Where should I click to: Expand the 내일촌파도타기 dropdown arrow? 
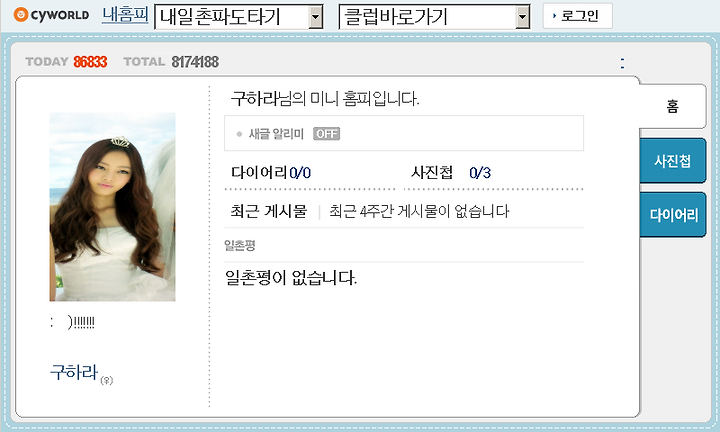click(x=315, y=17)
